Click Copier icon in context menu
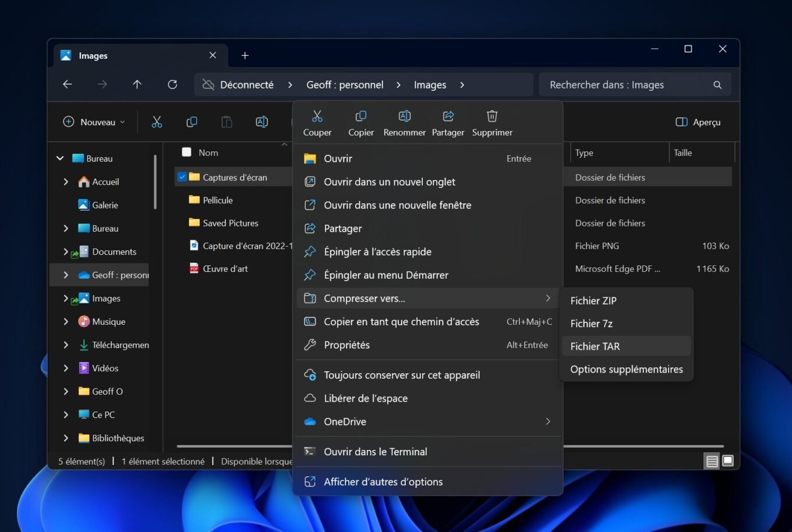Screen dimensions: 792x532 pyautogui.click(x=361, y=116)
